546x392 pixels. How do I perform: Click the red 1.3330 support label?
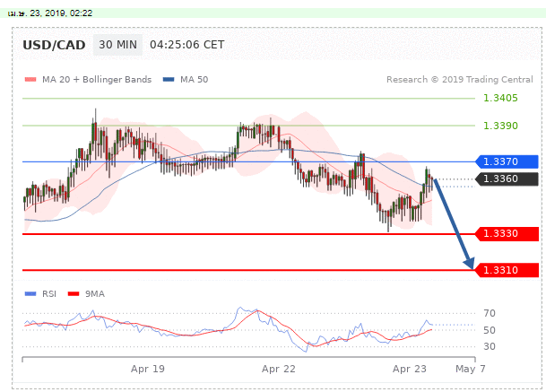point(507,233)
